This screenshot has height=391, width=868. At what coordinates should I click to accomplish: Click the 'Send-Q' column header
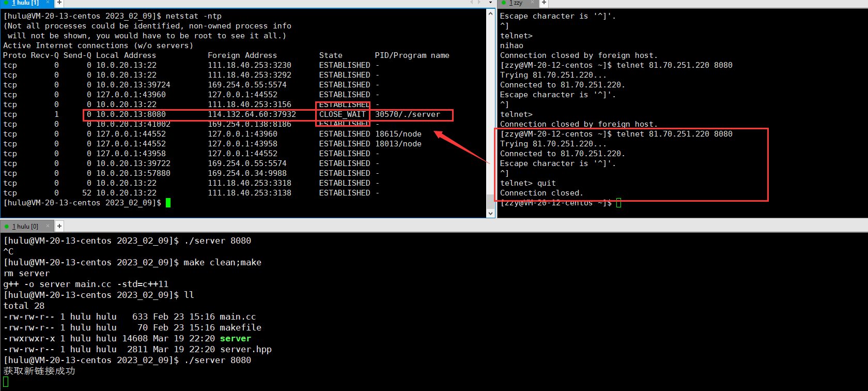click(x=78, y=55)
